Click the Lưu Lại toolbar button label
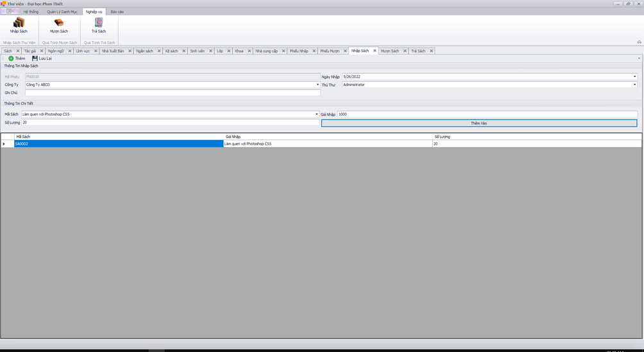This screenshot has height=352, width=644. [x=45, y=58]
